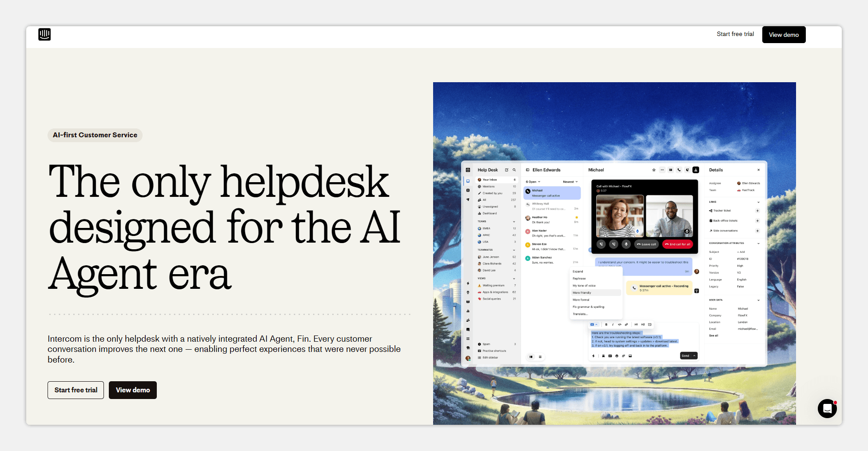Click the reports bar-chart icon in left rail
Image resolution: width=868 pixels, height=451 pixels.
[x=468, y=311]
